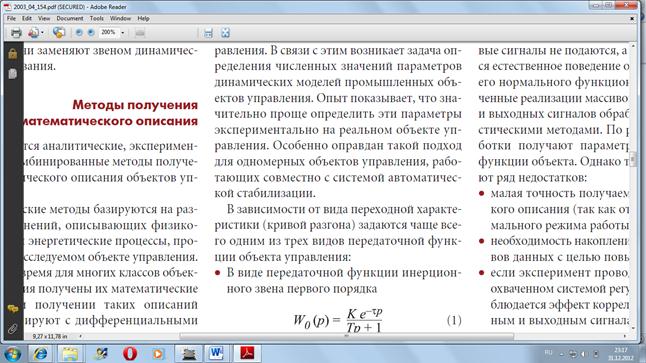The image size is (646, 363).
Task: Click the small arrow beside the page size label
Action: tap(80, 337)
